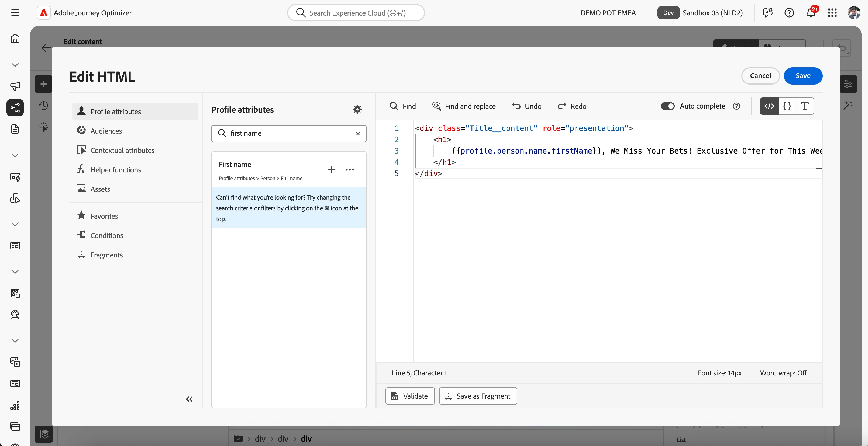The image size is (868, 446).
Task: Select Profile attributes category
Action: coord(135,111)
